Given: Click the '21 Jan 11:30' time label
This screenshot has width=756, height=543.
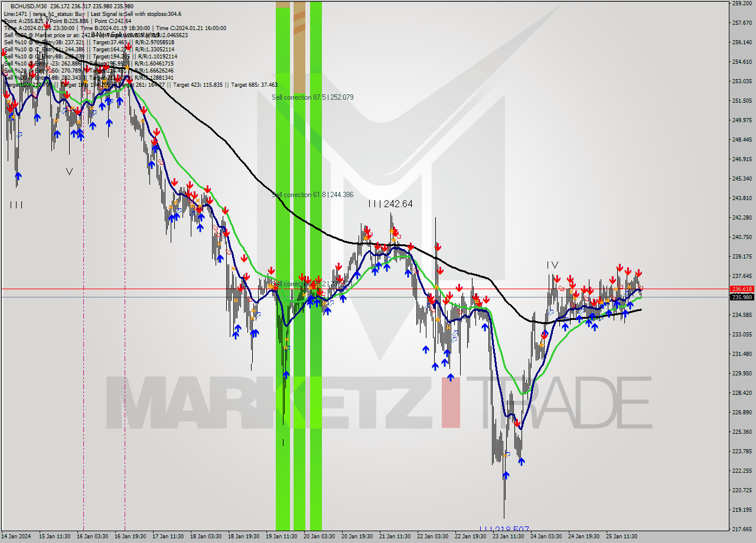Looking at the screenshot, I should [395, 537].
